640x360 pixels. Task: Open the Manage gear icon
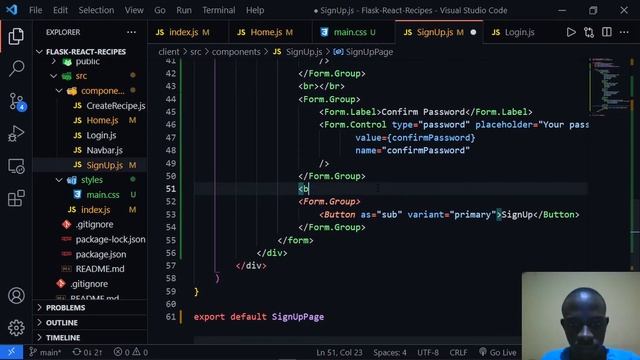click(16, 327)
